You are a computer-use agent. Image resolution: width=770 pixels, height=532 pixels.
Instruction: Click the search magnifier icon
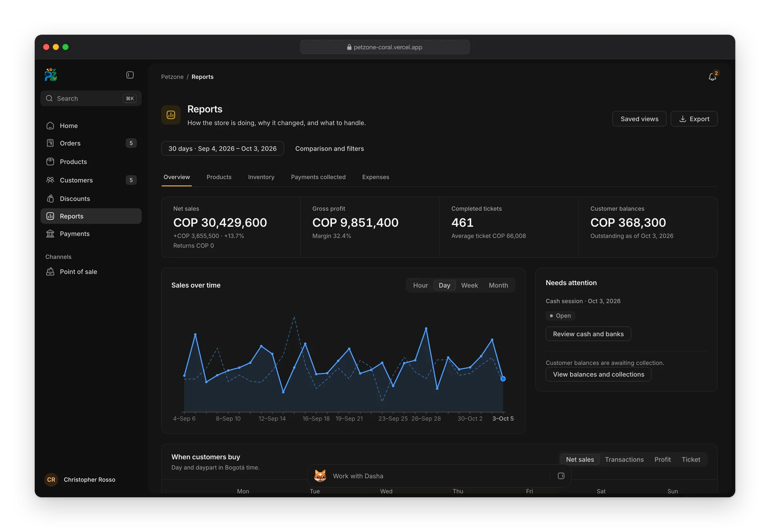click(x=49, y=99)
